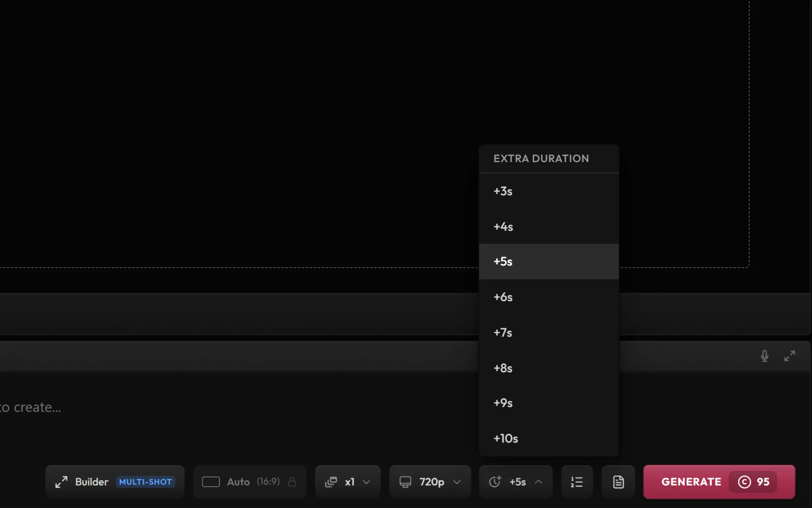The height and width of the screenshot is (508, 812).
Task: Pick the highlighted +5s duration entry
Action: coord(548,261)
